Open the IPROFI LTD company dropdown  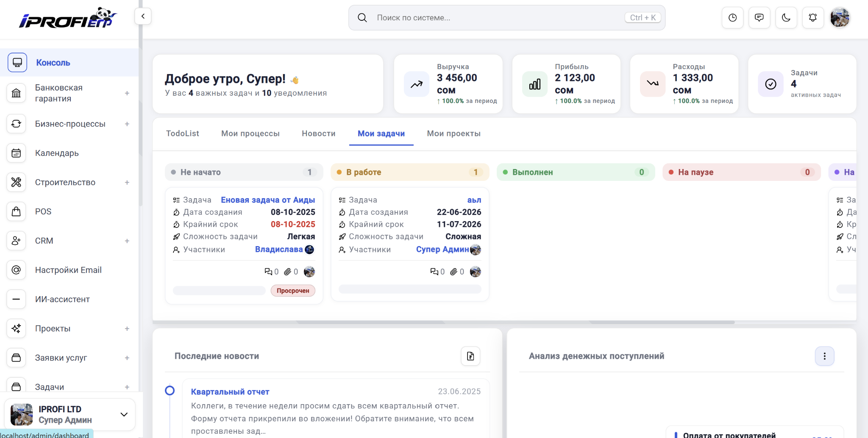70,414
